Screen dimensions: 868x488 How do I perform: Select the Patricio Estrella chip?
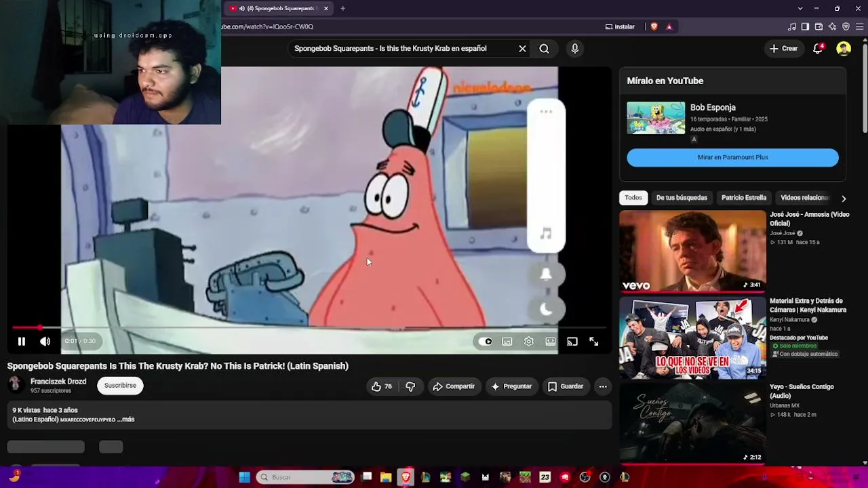tap(744, 198)
